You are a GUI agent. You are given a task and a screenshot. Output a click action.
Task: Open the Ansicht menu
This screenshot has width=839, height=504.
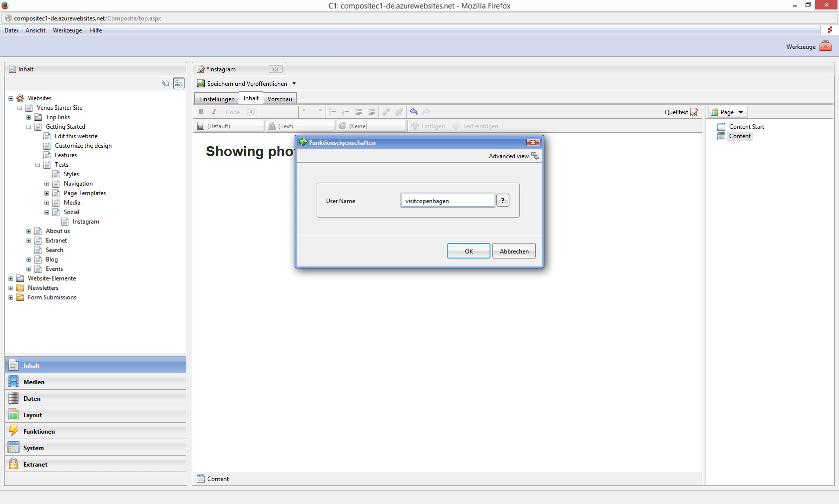[35, 30]
